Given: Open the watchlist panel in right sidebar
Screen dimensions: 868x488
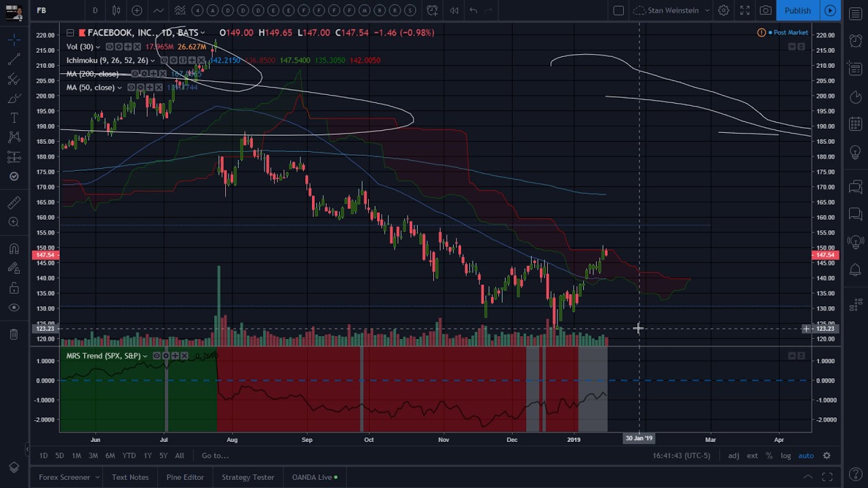Looking at the screenshot, I should [x=855, y=14].
